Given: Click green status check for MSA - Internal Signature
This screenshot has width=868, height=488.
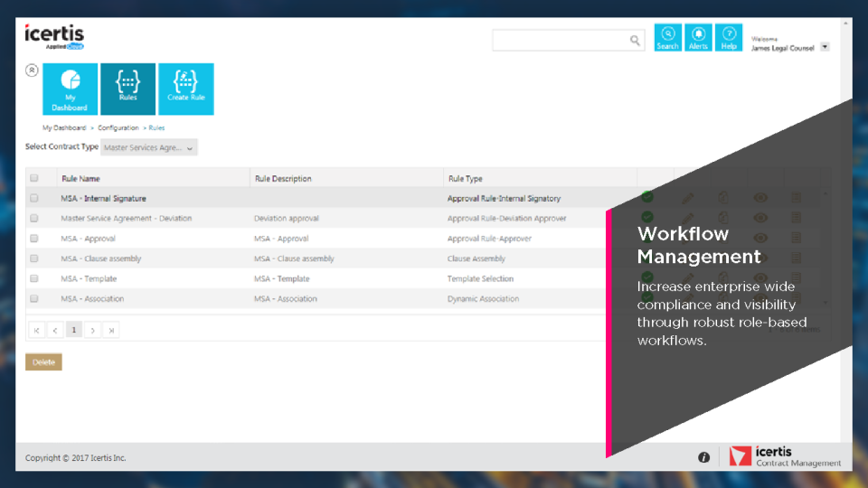Looking at the screenshot, I should tap(647, 197).
